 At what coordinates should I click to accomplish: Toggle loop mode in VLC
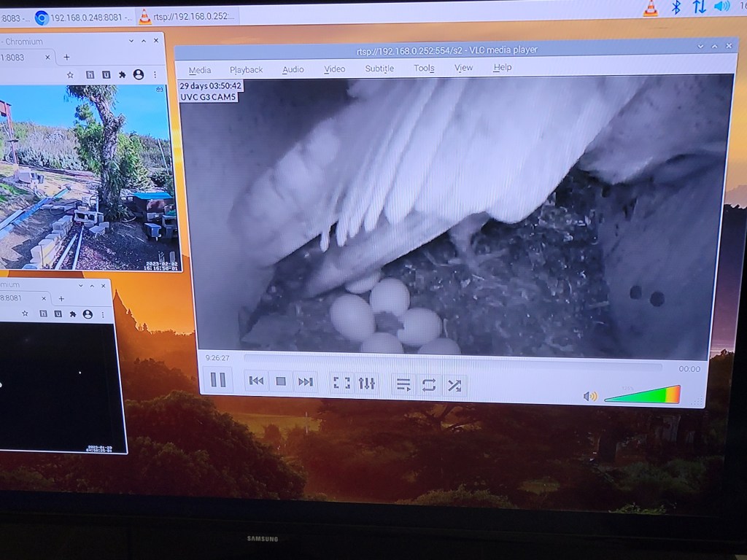coord(428,385)
